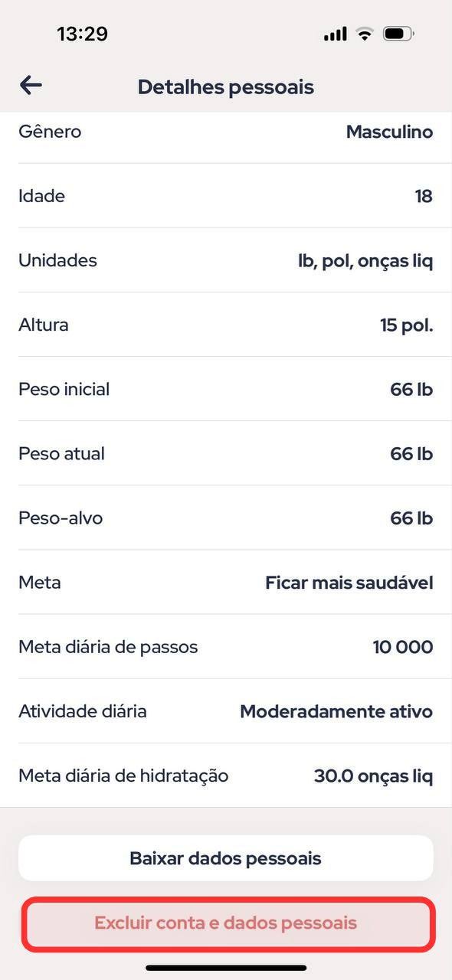This screenshot has height=980, width=452.
Task: Tap the cellular signal bars icon
Action: pos(336,34)
